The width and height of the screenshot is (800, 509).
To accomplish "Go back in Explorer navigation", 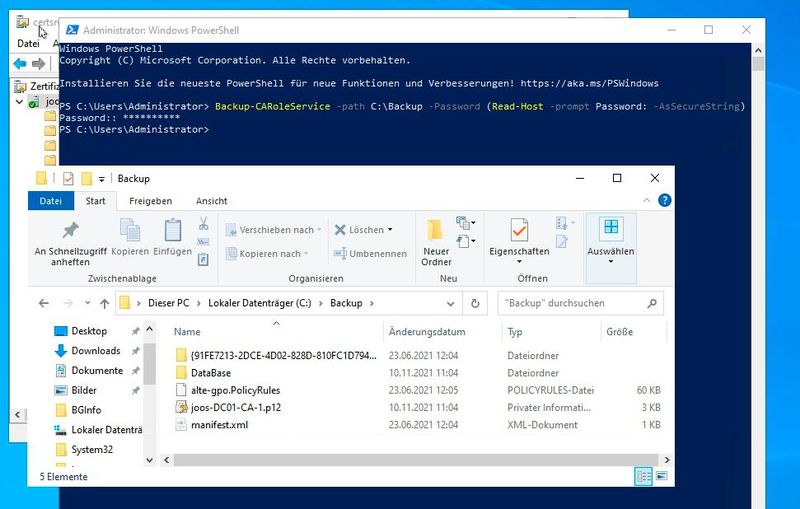I will click(x=44, y=303).
